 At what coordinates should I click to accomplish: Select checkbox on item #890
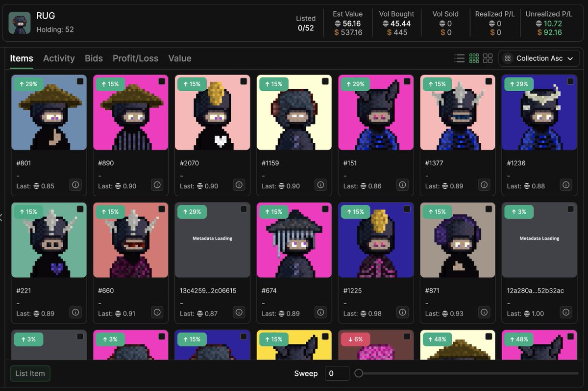click(x=162, y=81)
